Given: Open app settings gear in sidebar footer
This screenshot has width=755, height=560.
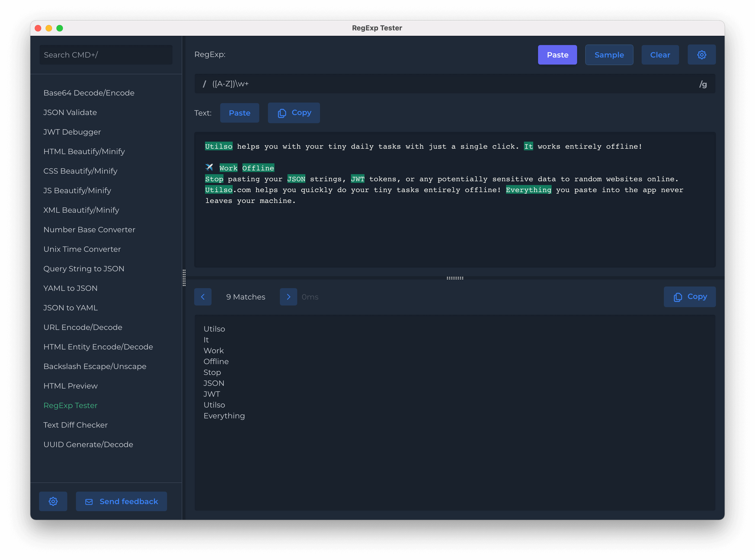Looking at the screenshot, I should pyautogui.click(x=53, y=501).
